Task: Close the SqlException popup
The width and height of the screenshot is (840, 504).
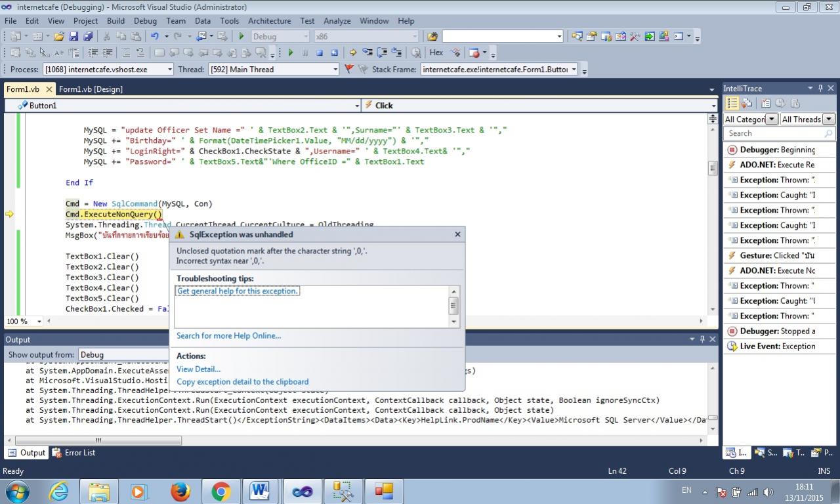Action: (x=457, y=234)
